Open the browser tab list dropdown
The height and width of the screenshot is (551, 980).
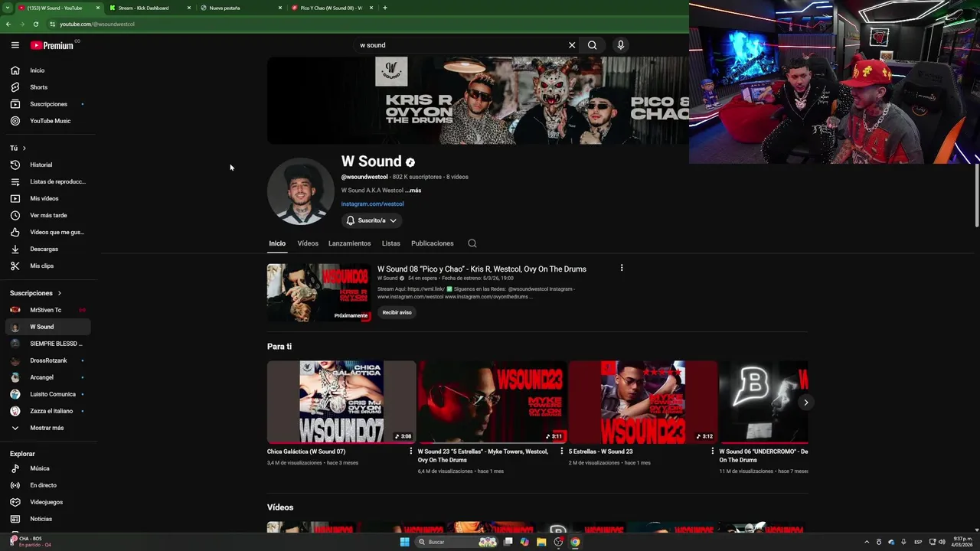[8, 8]
